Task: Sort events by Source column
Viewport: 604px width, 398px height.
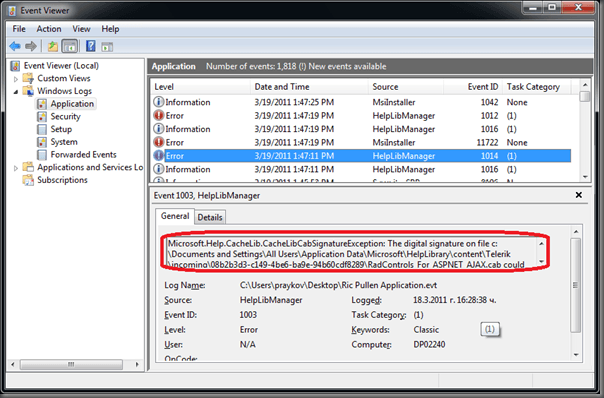Action: 405,87
